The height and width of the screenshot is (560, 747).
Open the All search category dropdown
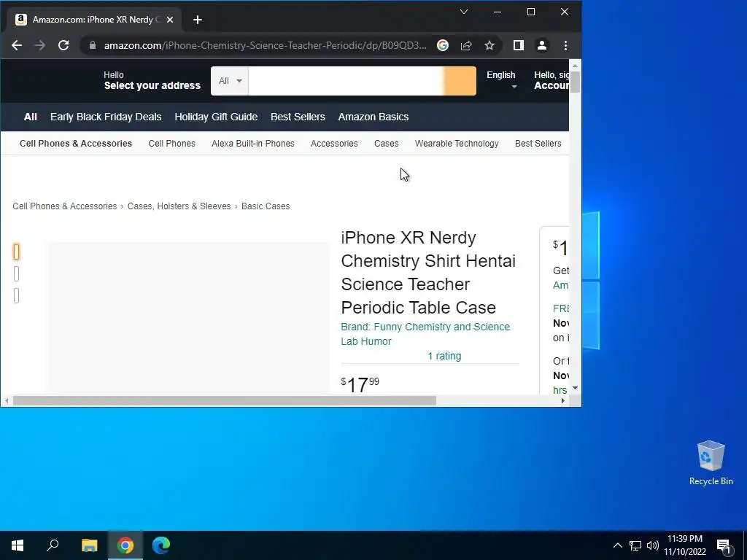click(230, 81)
